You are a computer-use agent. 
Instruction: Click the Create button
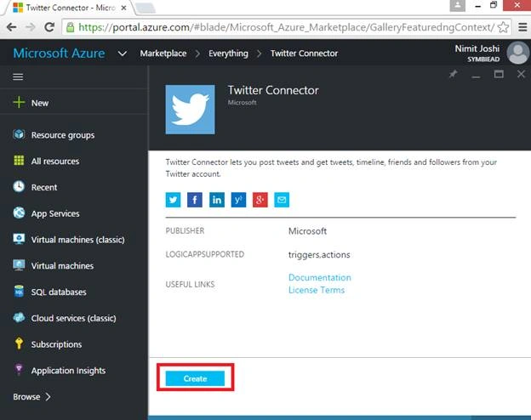coord(195,378)
